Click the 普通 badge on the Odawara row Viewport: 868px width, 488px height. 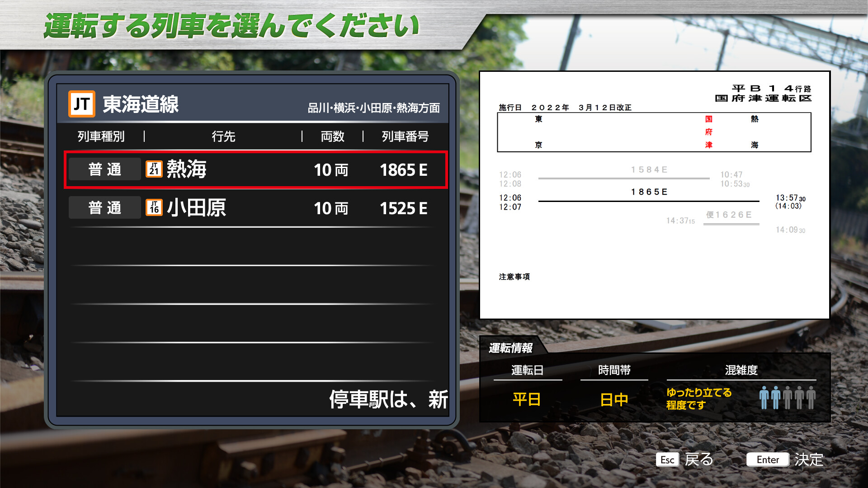(x=104, y=208)
